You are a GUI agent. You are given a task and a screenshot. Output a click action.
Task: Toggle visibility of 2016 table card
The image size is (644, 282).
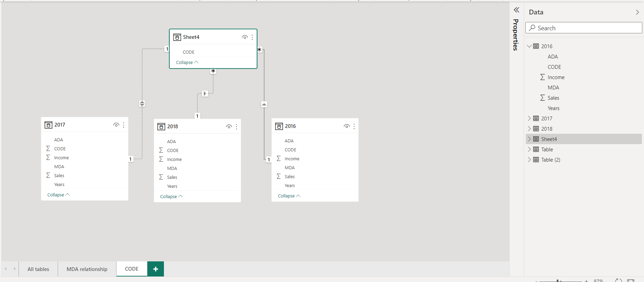(x=346, y=126)
